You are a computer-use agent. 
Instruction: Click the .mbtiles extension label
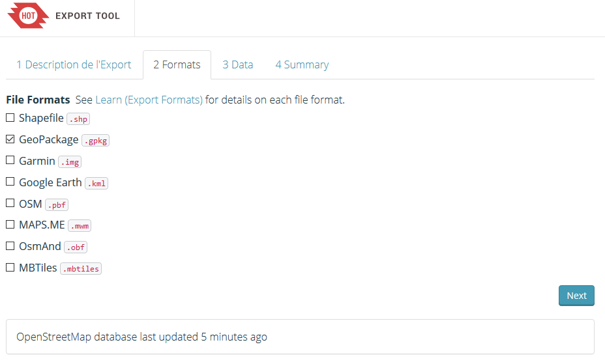(81, 268)
